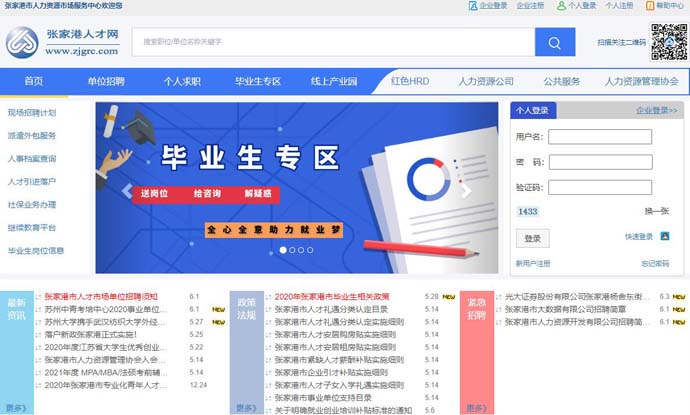Open 公共服务 navigation tab
This screenshot has width=690, height=415.
(562, 81)
